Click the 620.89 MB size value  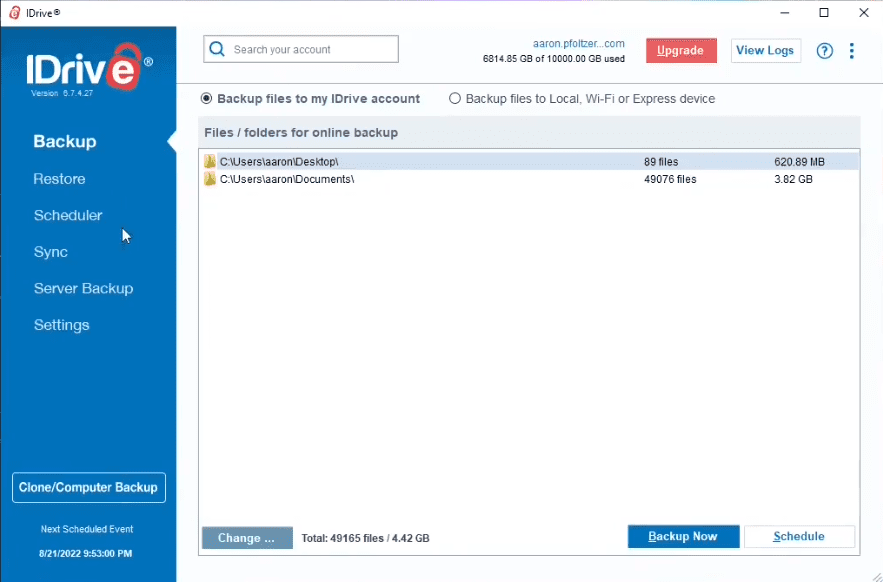[799, 162]
